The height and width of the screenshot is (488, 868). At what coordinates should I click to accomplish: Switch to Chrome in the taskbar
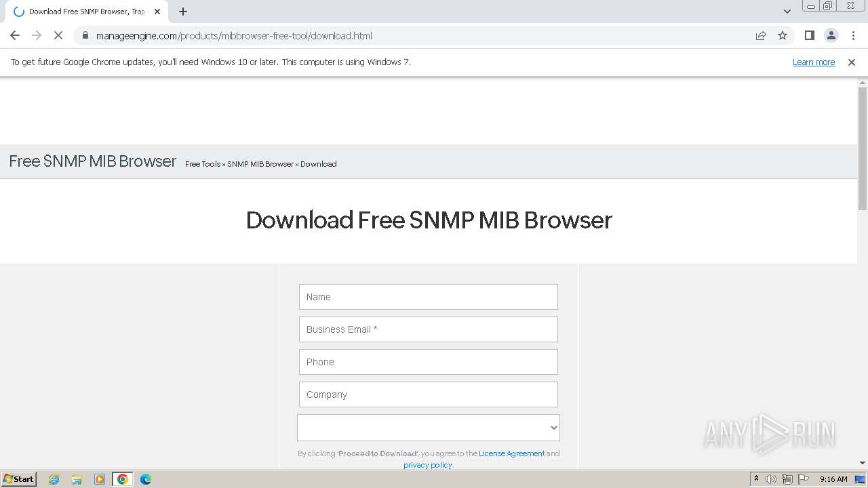[x=123, y=479]
